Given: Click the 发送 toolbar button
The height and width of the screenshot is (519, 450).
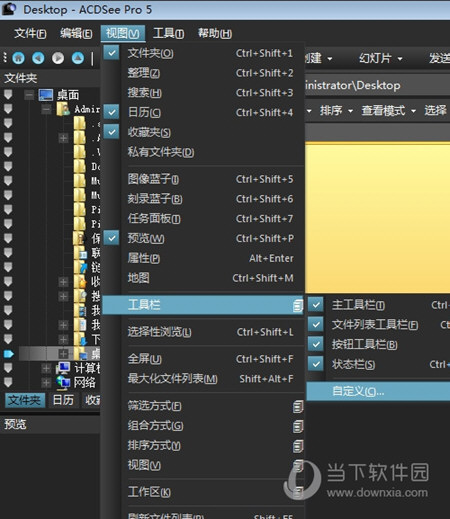Looking at the screenshot, I should pyautogui.click(x=439, y=58).
